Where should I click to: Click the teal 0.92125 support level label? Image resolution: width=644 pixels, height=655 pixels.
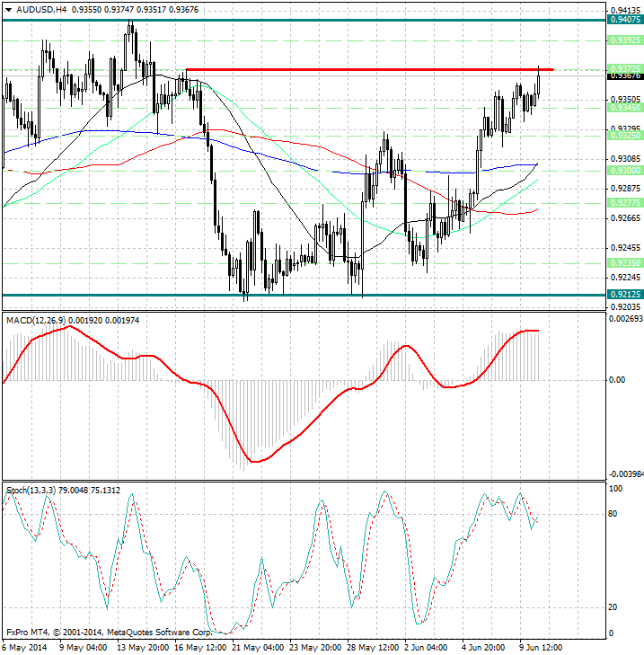[624, 294]
